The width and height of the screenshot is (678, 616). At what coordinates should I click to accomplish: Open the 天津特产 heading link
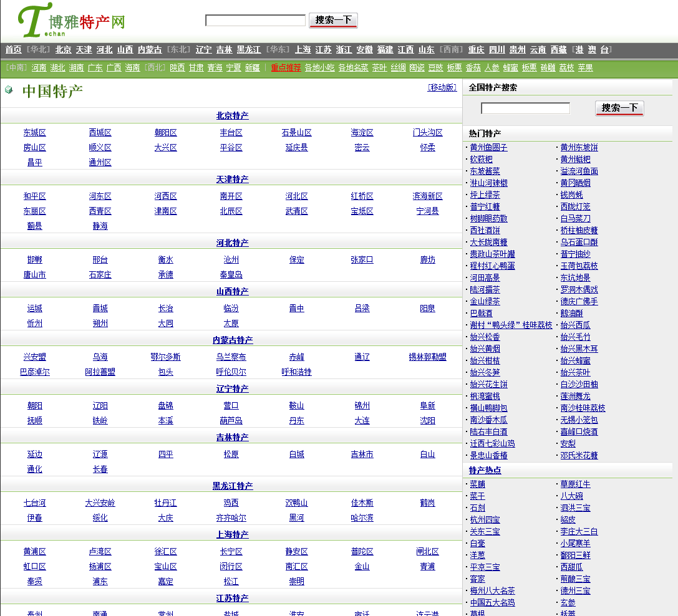(x=232, y=180)
